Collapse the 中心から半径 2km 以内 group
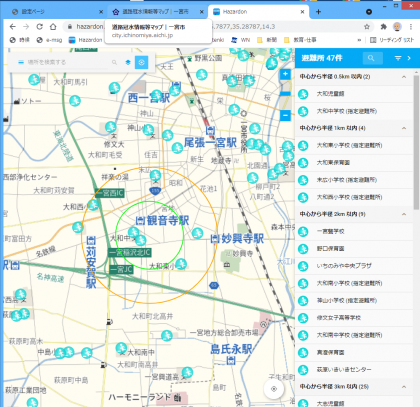 (x=404, y=214)
